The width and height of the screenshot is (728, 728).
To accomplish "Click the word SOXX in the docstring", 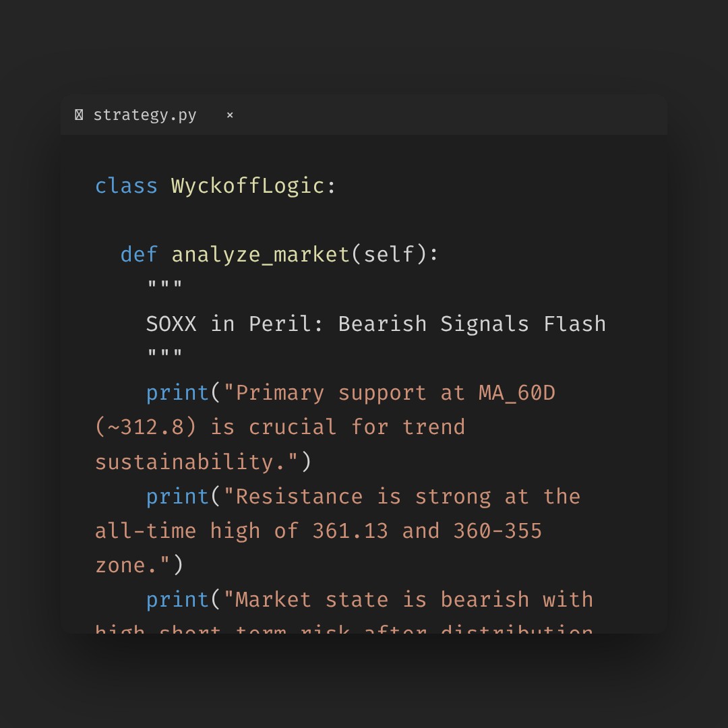I will pos(171,324).
